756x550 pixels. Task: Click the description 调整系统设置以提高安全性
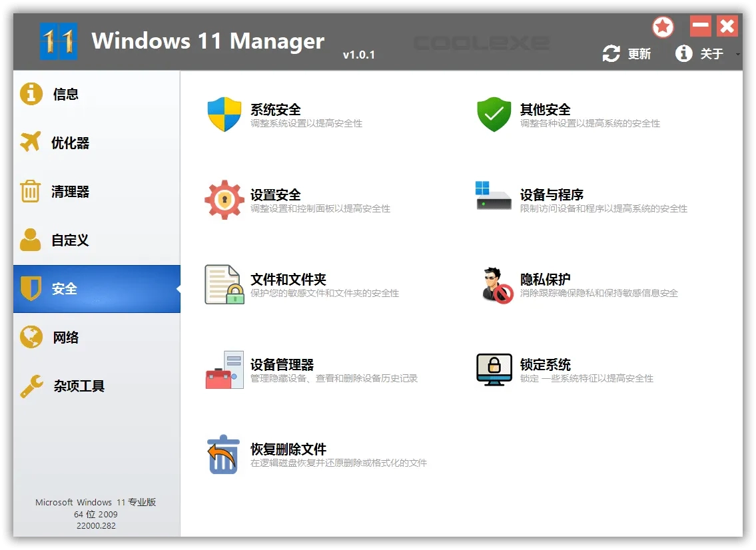tap(306, 123)
